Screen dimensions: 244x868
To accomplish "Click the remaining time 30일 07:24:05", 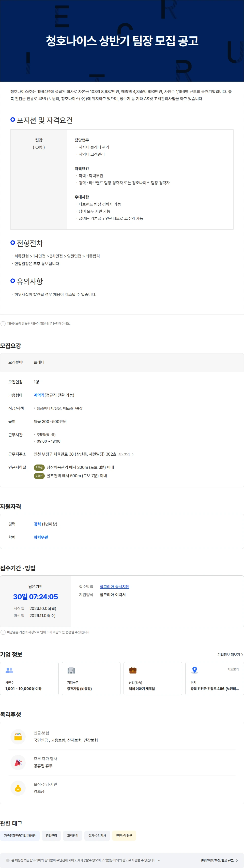I will 35,597.
